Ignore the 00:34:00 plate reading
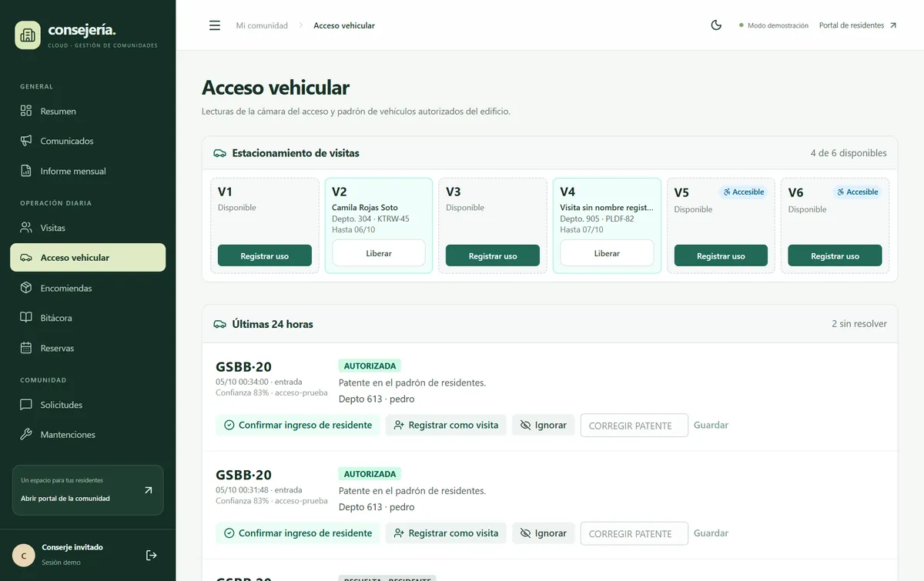 coord(544,425)
